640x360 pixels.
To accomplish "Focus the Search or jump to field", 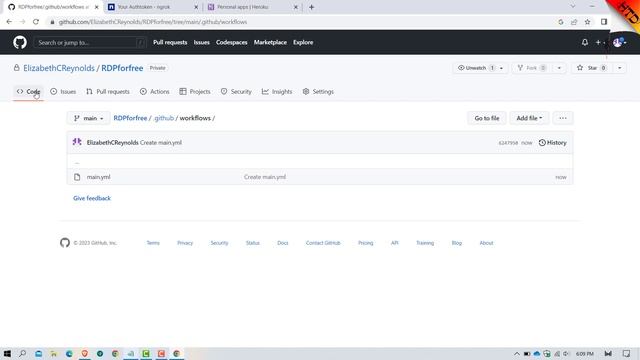I will (x=90, y=42).
